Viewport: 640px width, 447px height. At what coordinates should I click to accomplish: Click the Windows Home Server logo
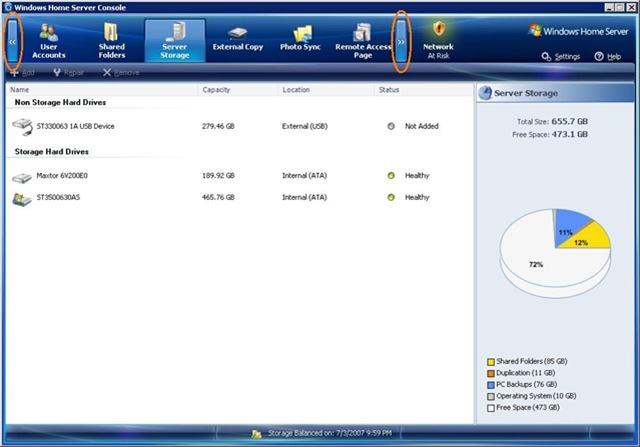pyautogui.click(x=578, y=31)
